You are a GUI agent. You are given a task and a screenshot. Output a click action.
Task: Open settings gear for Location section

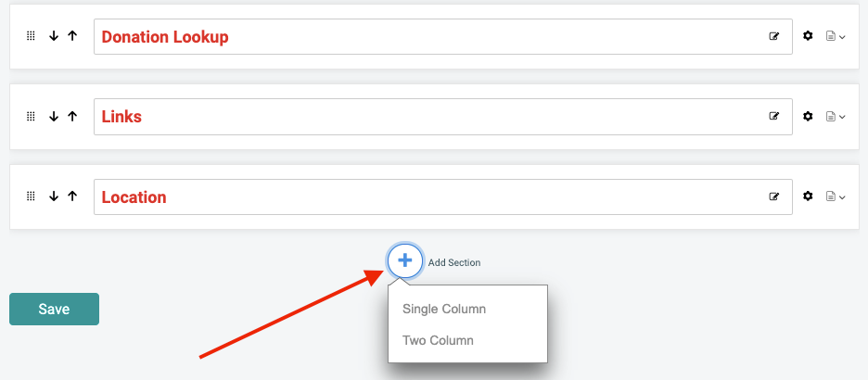click(x=809, y=196)
